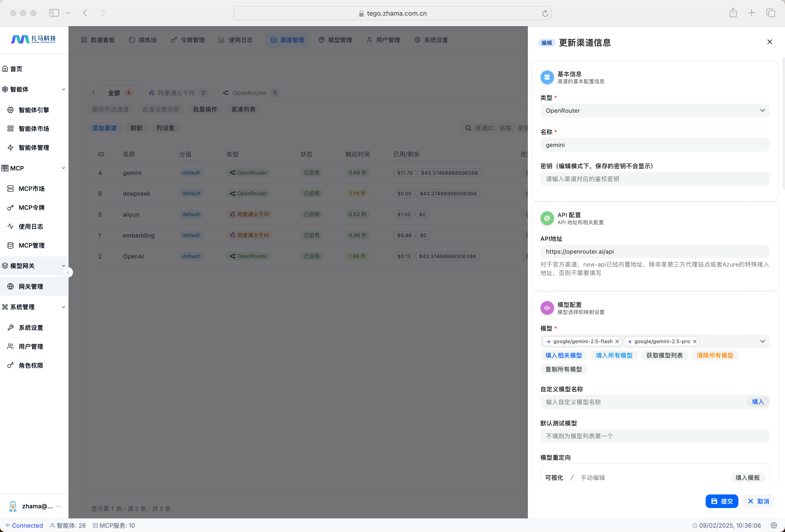Viewport: 785px width, 532px height.
Task: Remove the google/gemini-2.5-flash model tag
Action: pyautogui.click(x=617, y=341)
